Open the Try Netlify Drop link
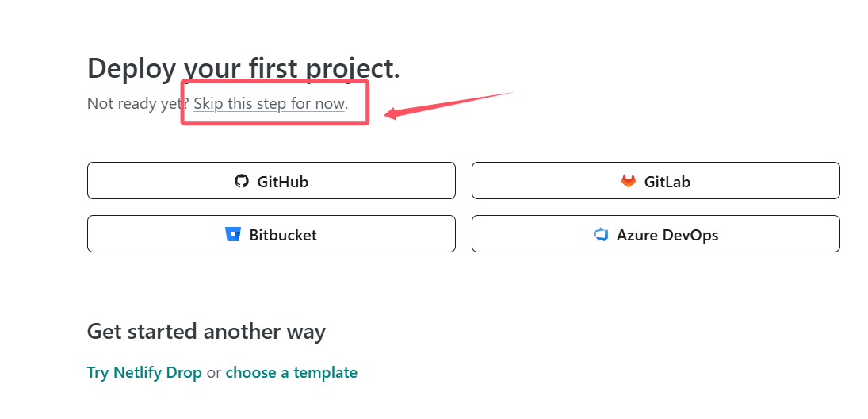This screenshot has height=419, width=868. (x=144, y=372)
